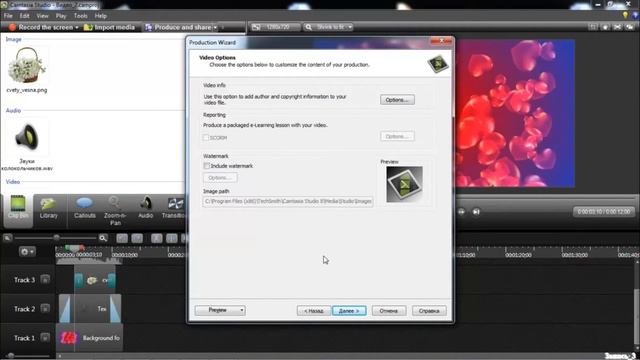Enable the Include watermark checkbox
The height and width of the screenshot is (360, 640).
click(x=207, y=166)
